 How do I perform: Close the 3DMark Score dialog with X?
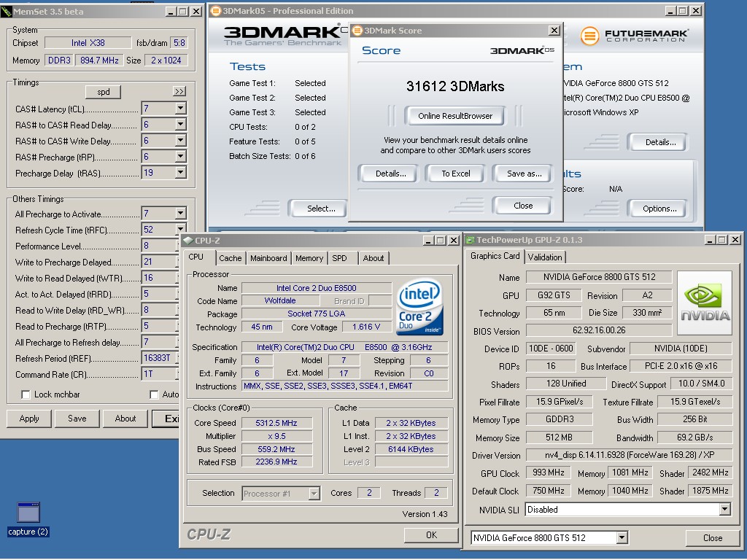(x=554, y=31)
